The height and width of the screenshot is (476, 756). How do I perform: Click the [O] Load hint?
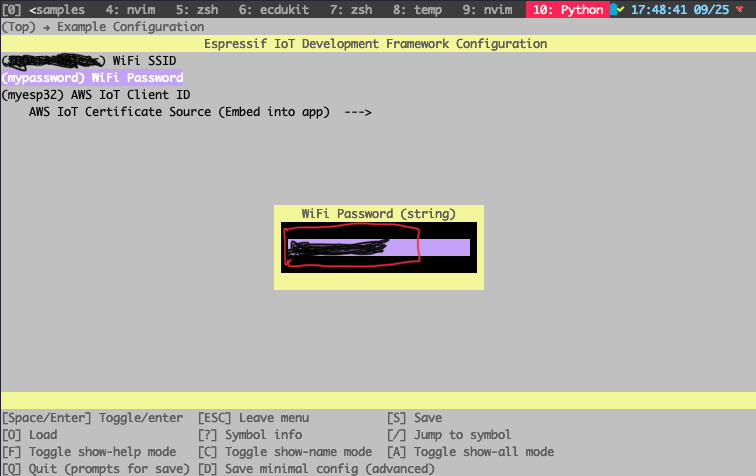point(29,435)
